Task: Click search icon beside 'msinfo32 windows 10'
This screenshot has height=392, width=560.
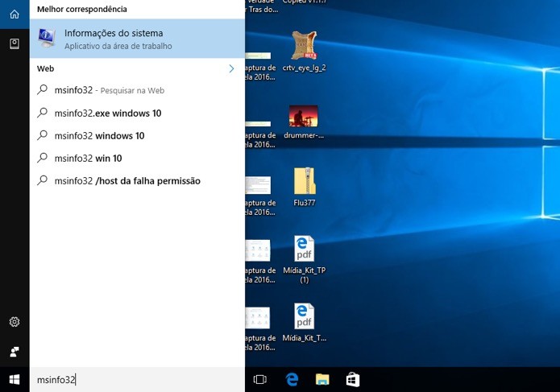Action: 42,135
